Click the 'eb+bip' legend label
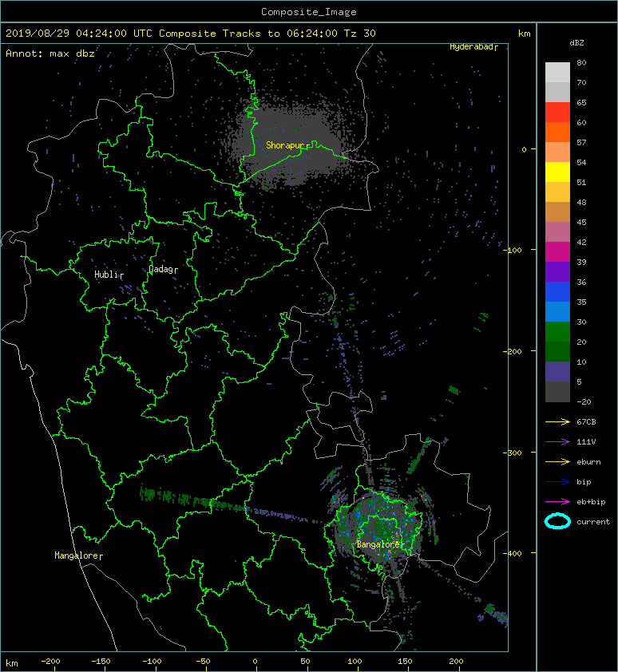The width and height of the screenshot is (618, 672). coord(591,502)
